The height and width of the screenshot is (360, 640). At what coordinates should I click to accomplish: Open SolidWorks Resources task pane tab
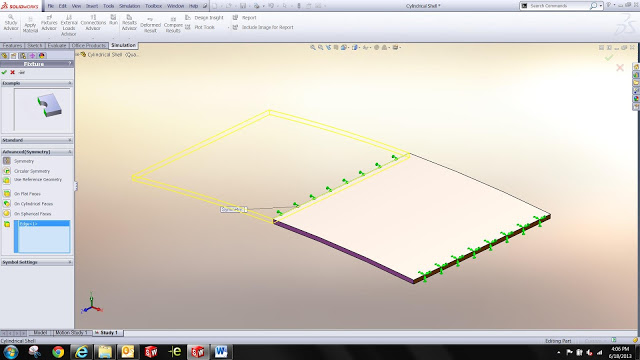tap(636, 67)
